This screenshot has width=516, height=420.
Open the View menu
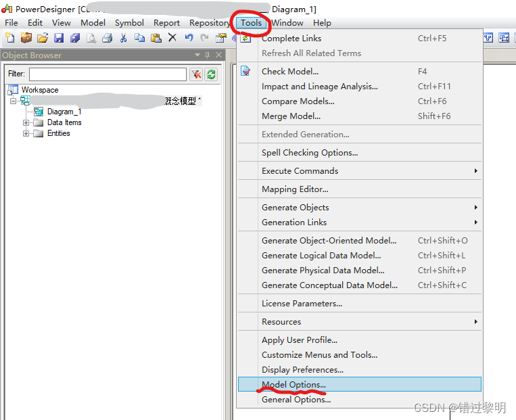[62, 23]
